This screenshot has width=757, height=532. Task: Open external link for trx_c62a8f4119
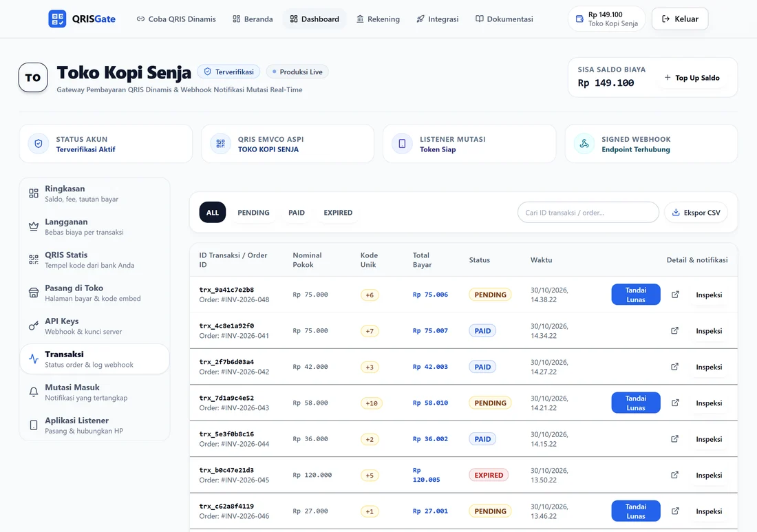pos(675,511)
